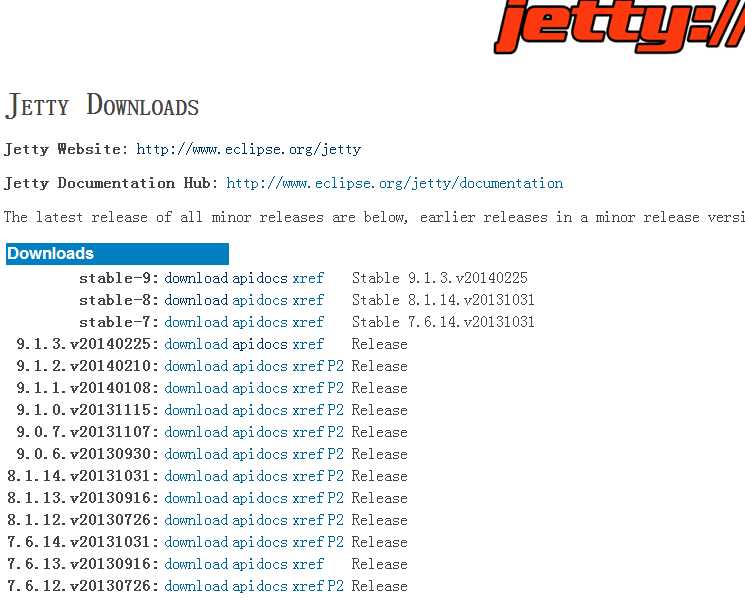Download release 9.1.1.v20140108
The height and width of the screenshot is (602, 745).
coord(196,388)
